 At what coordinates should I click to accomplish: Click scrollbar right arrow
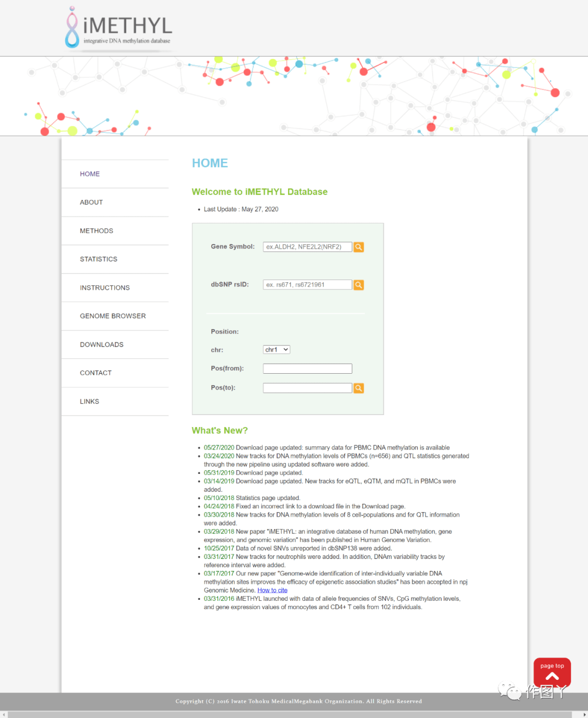coord(584,714)
